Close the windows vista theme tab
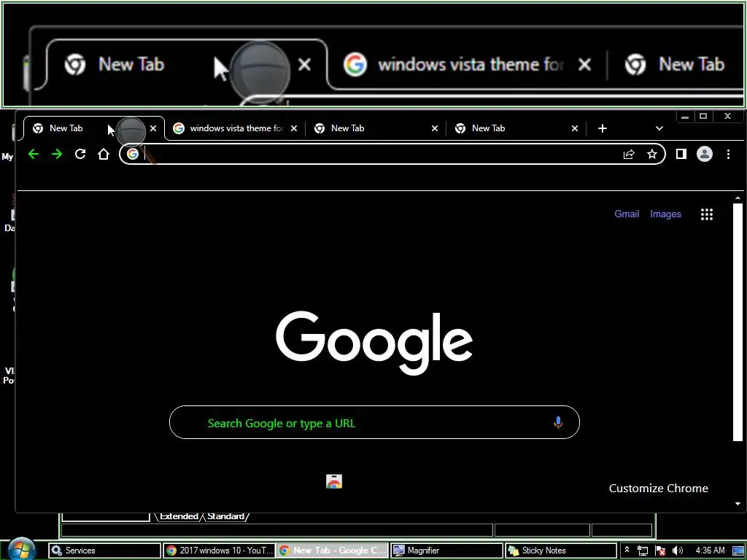The image size is (747, 560). click(294, 128)
